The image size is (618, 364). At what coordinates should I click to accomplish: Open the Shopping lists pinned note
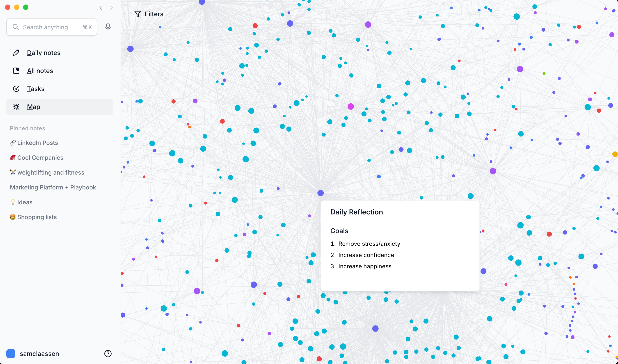37,217
